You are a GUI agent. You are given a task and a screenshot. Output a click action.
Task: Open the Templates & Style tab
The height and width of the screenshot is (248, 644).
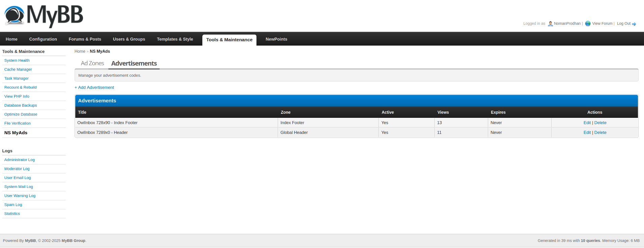(175, 39)
